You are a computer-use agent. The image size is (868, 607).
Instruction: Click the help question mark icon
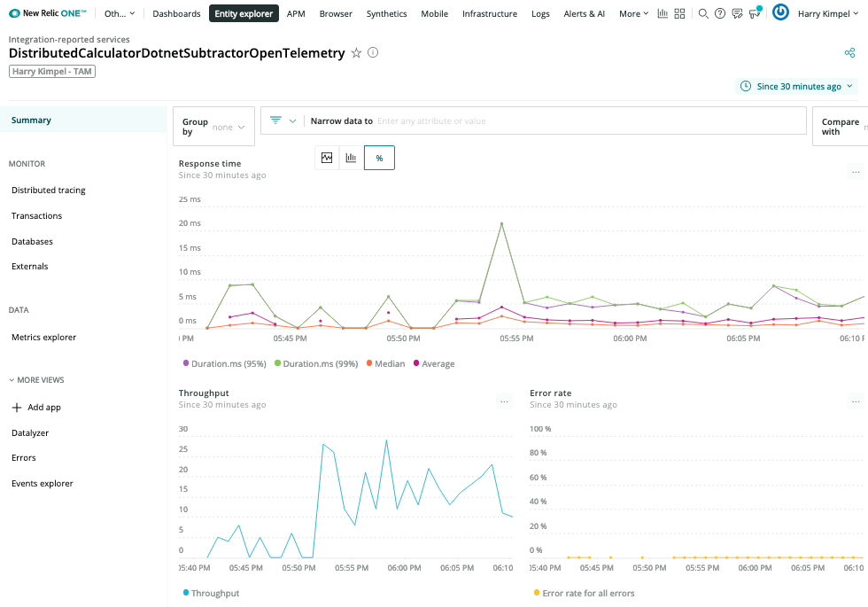click(720, 14)
